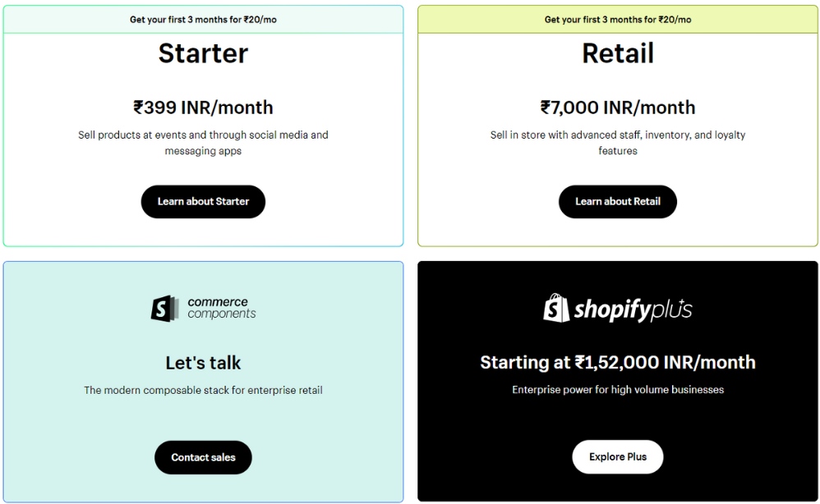Click the Retail loyalty features description
The height and width of the screenshot is (504, 820).
tap(617, 143)
